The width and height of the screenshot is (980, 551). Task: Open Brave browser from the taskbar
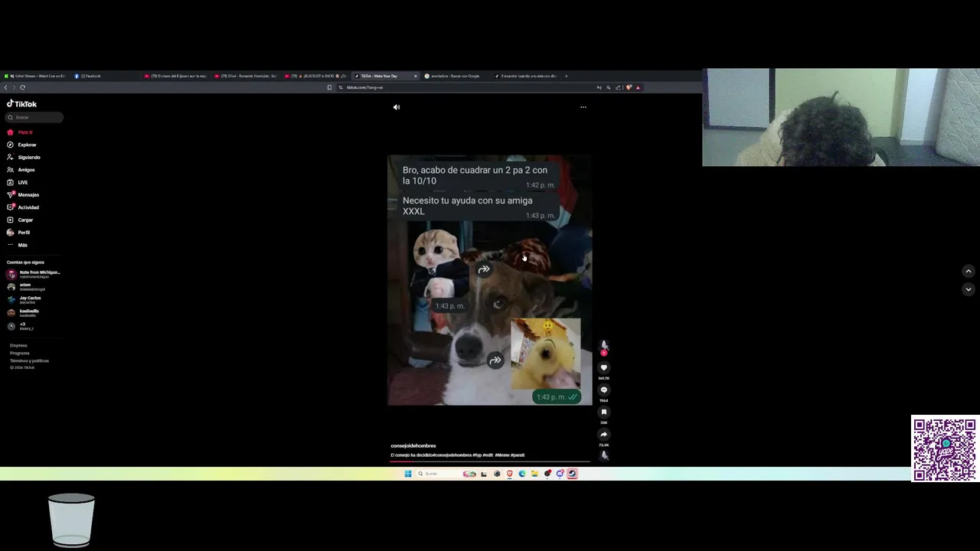(x=509, y=474)
